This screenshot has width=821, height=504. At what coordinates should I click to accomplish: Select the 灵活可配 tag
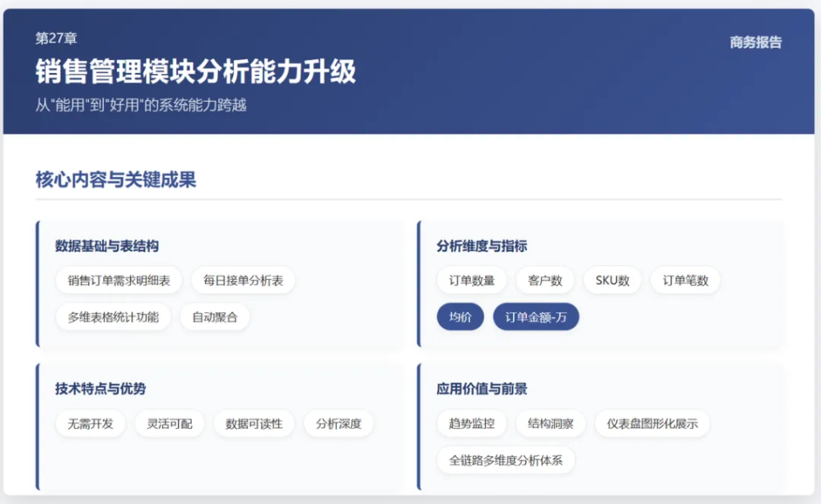(170, 423)
